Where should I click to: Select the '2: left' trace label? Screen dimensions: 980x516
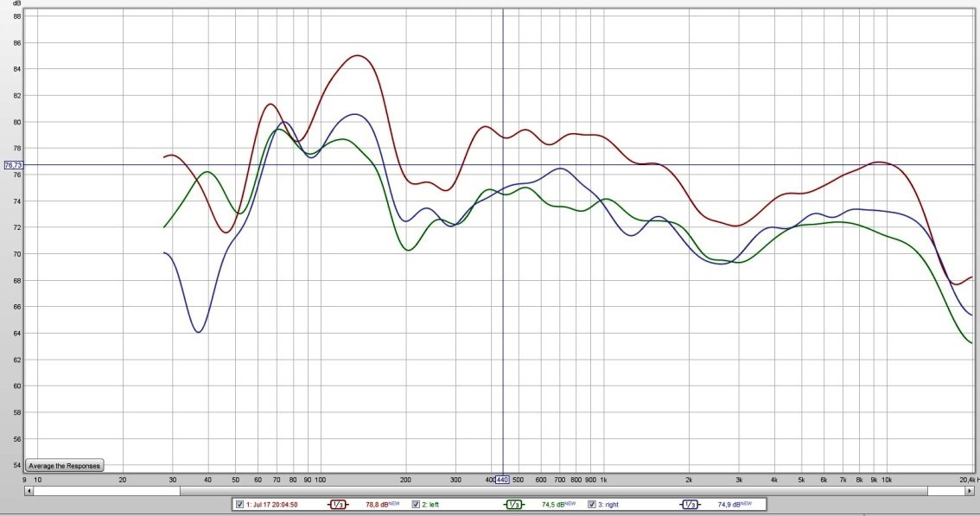(x=430, y=505)
